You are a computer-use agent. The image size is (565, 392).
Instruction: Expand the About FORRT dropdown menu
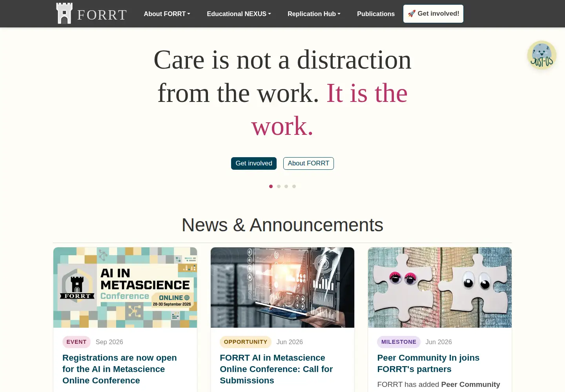point(167,14)
